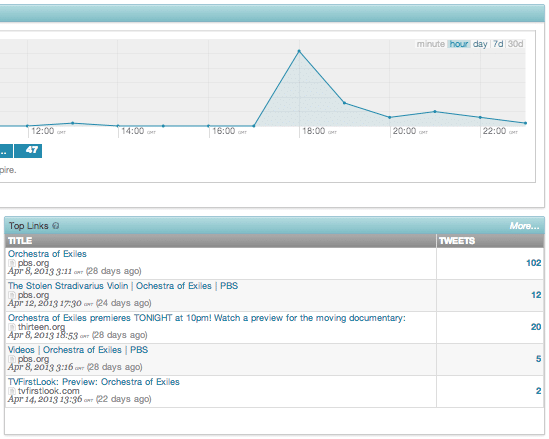Viewport: 549px width, 439px height.
Task: Click the page icon under Videos link
Action: coord(12,359)
